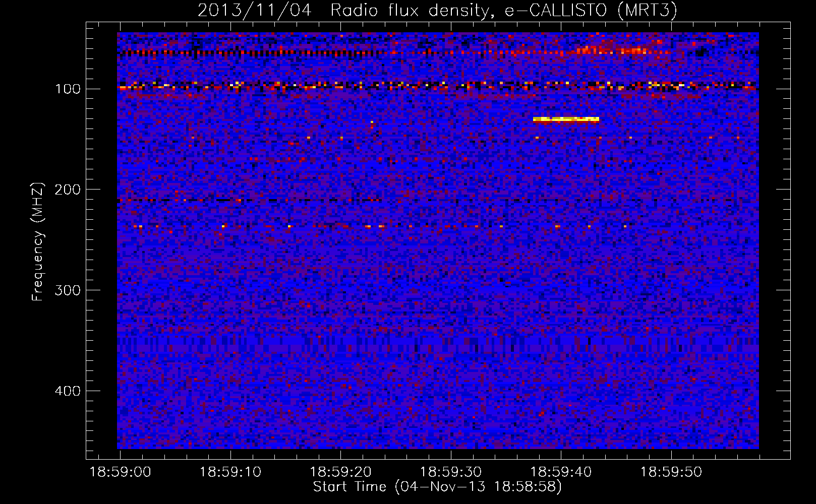Click the 100 frequency tick label

pyautogui.click(x=68, y=89)
